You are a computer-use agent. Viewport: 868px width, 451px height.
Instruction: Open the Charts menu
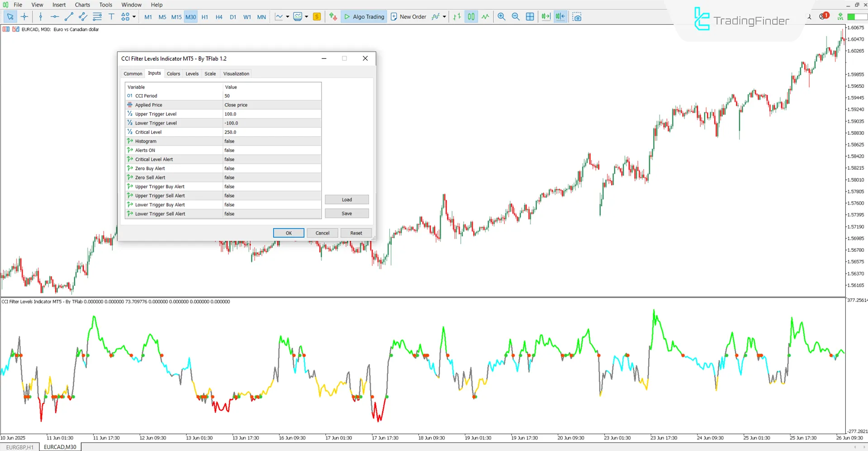coord(82,5)
